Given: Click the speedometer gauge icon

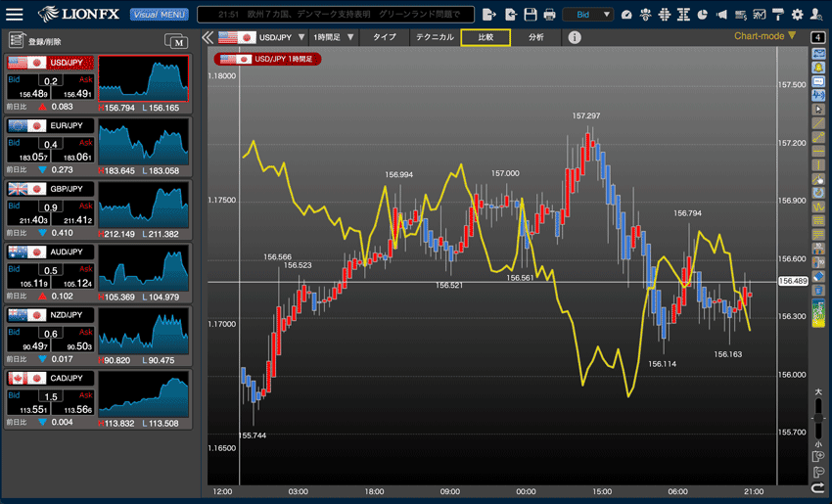Looking at the screenshot, I should coord(627,15).
